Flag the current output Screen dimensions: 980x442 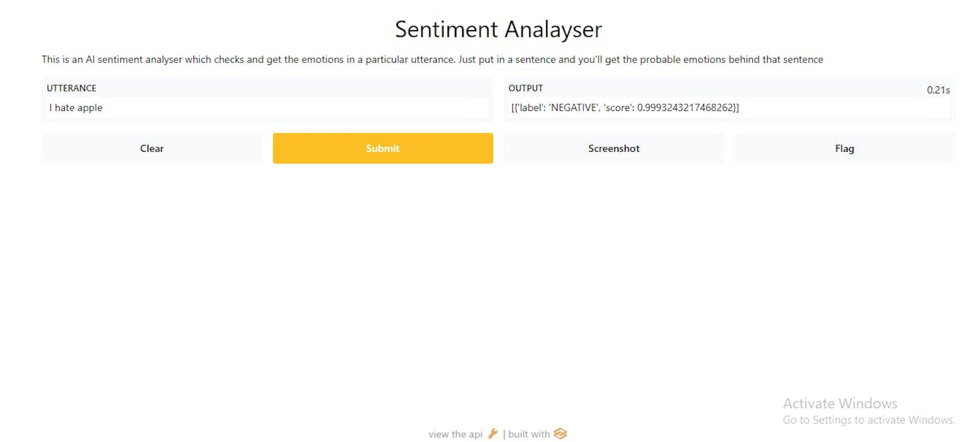coord(845,148)
